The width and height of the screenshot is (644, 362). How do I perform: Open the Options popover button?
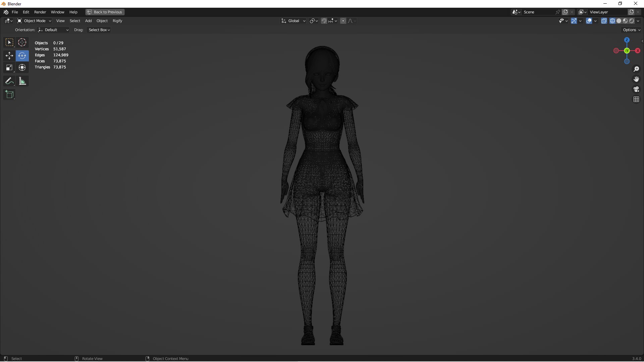pos(631,30)
